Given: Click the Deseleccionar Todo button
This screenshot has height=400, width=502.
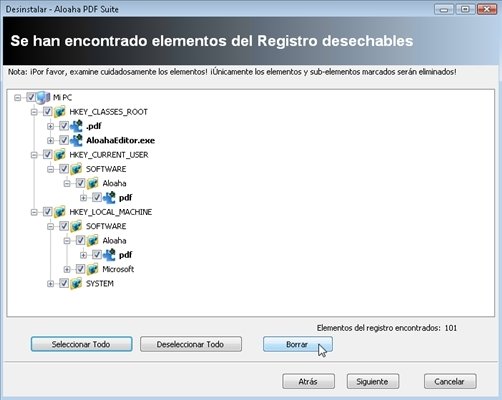Looking at the screenshot, I should (x=191, y=344).
